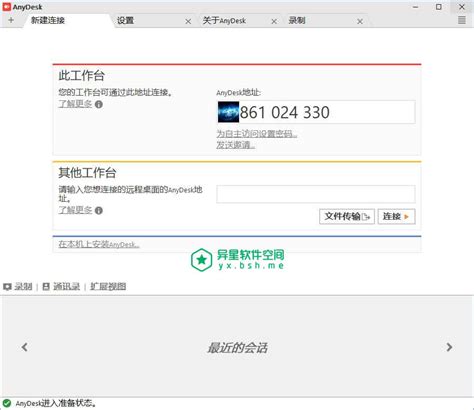Maximize the AnyDesk window
The height and width of the screenshot is (410, 474).
[439, 7]
